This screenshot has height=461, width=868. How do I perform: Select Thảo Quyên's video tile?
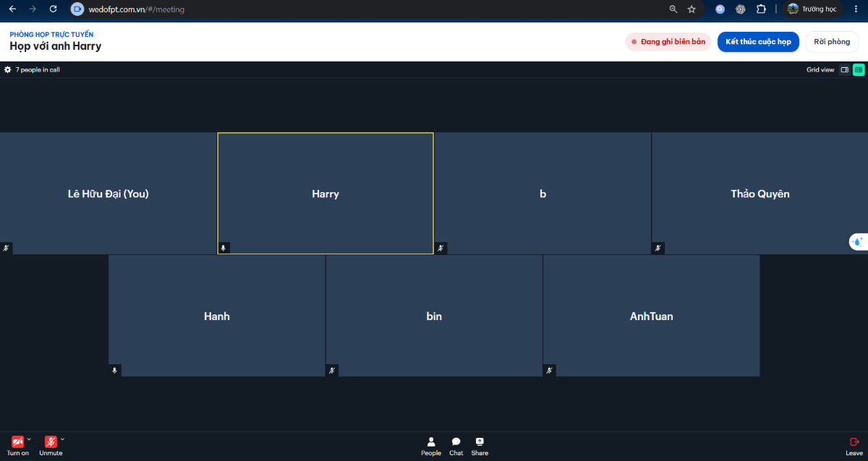759,193
